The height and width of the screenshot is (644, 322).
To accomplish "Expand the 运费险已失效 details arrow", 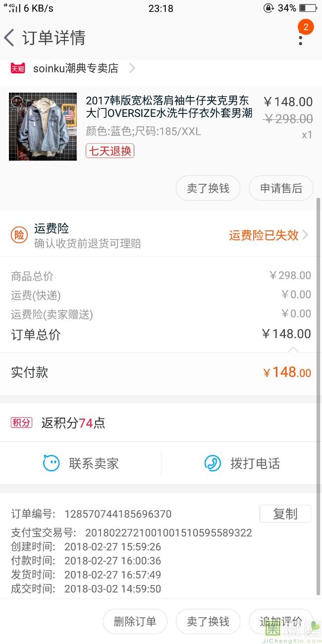I will [x=305, y=235].
